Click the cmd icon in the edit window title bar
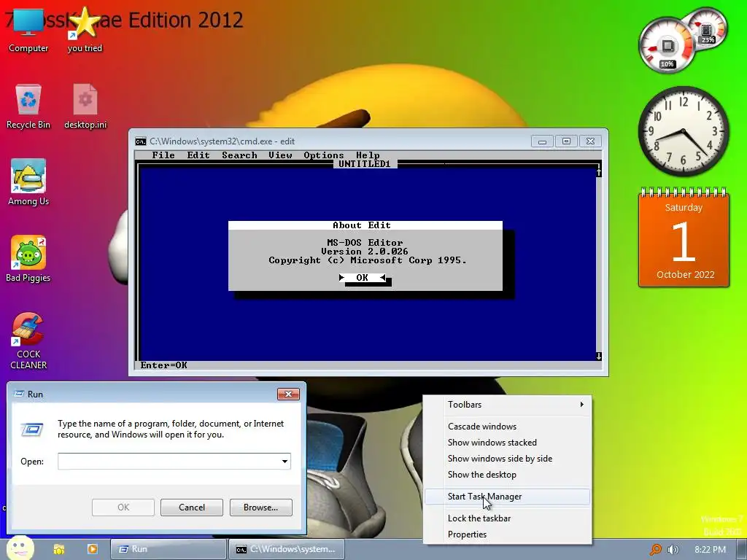The height and width of the screenshot is (560, 747). click(141, 141)
